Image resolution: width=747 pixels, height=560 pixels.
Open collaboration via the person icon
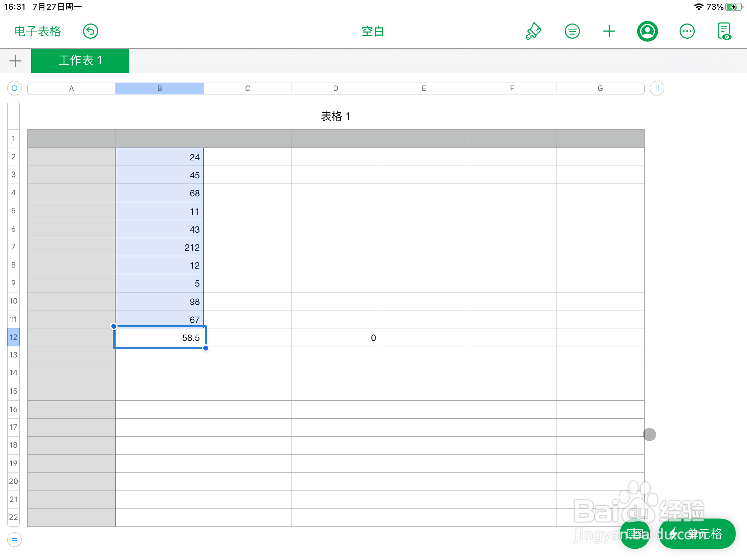point(647,31)
